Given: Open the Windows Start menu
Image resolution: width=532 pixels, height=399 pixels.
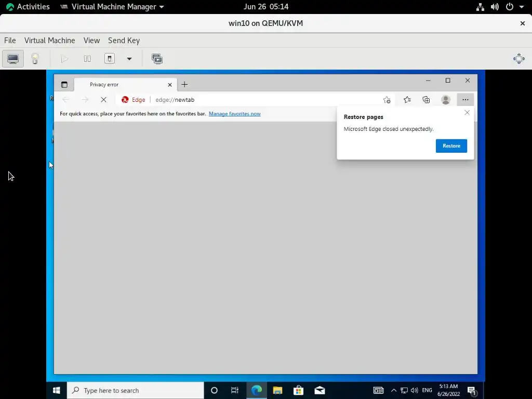Looking at the screenshot, I should tap(56, 390).
